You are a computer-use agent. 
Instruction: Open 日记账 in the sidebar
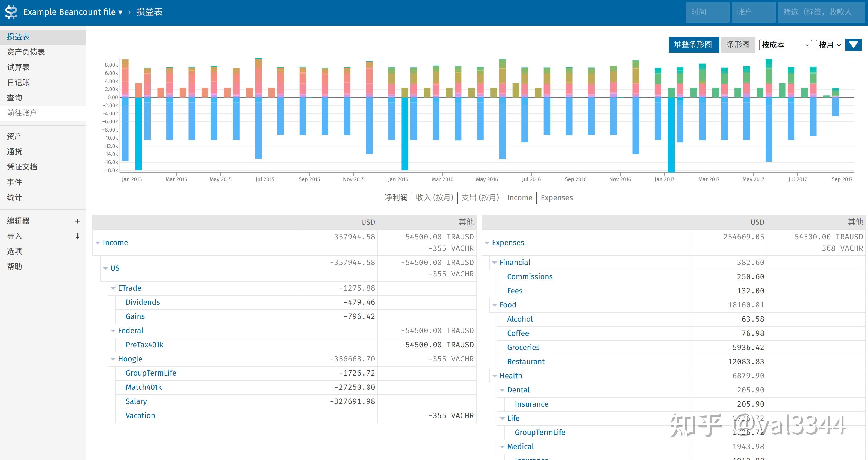pos(18,83)
